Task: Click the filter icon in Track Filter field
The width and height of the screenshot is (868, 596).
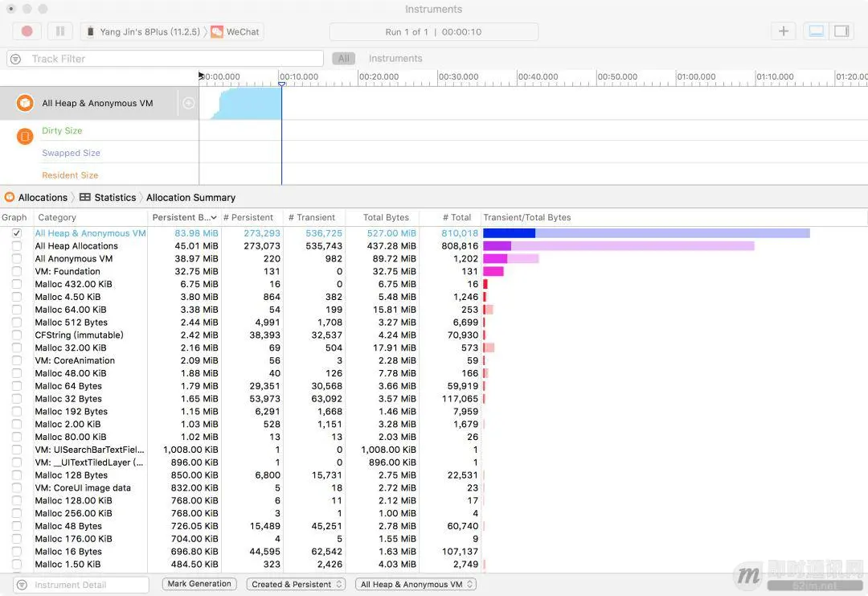Action: (14, 58)
